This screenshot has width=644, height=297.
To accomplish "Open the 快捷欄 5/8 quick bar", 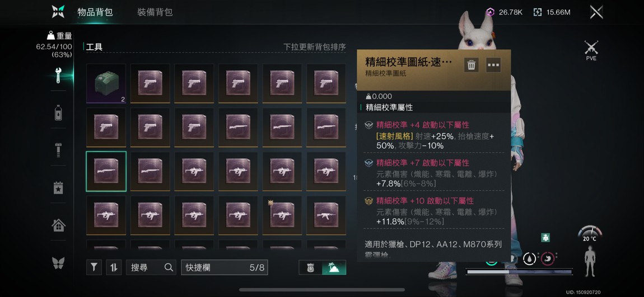I will pyautogui.click(x=225, y=267).
